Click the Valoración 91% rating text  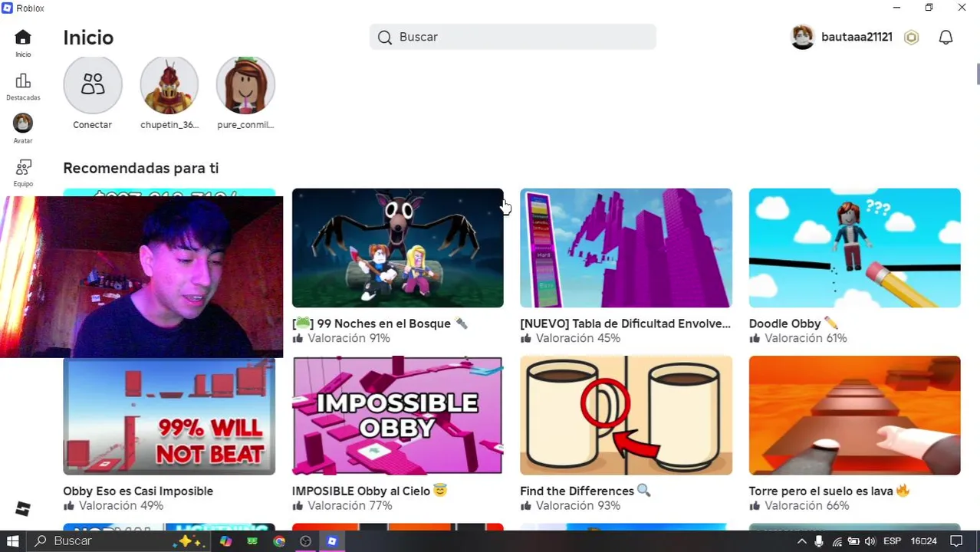(x=348, y=338)
